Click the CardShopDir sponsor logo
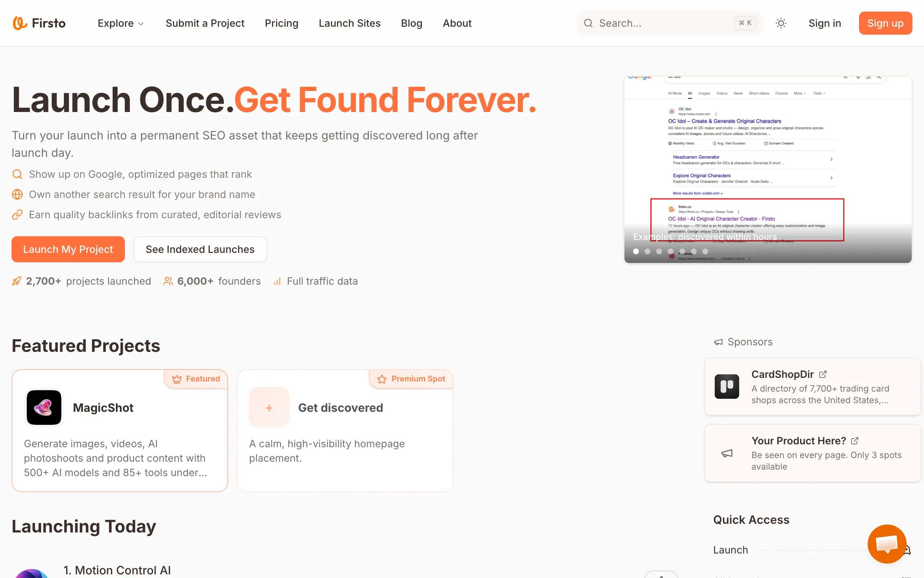 click(x=727, y=387)
